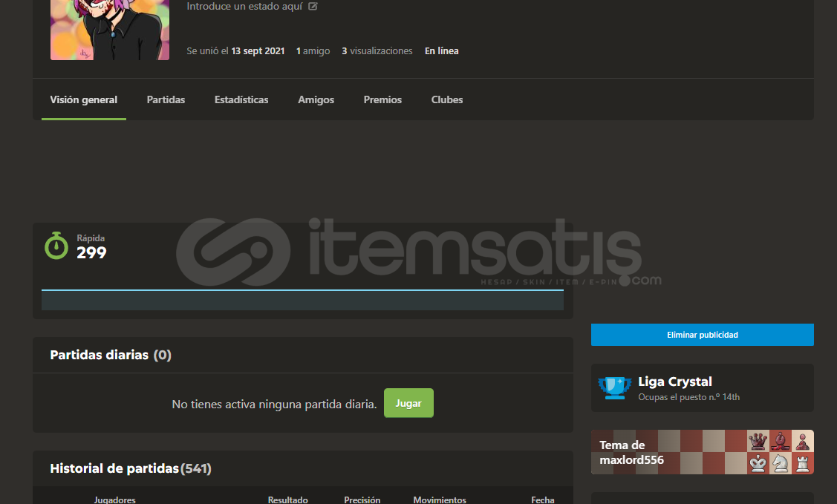
Task: Go to the Amigos tab
Action: pos(316,99)
